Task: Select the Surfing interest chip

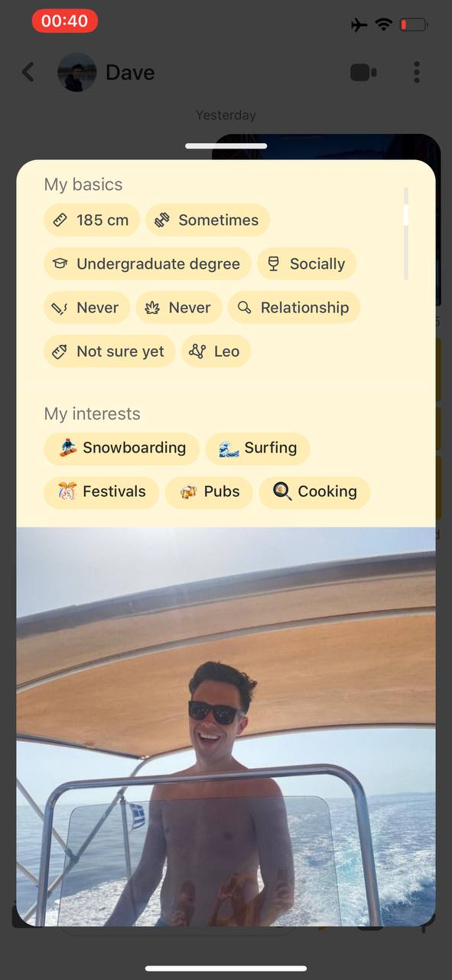Action: coord(258,449)
